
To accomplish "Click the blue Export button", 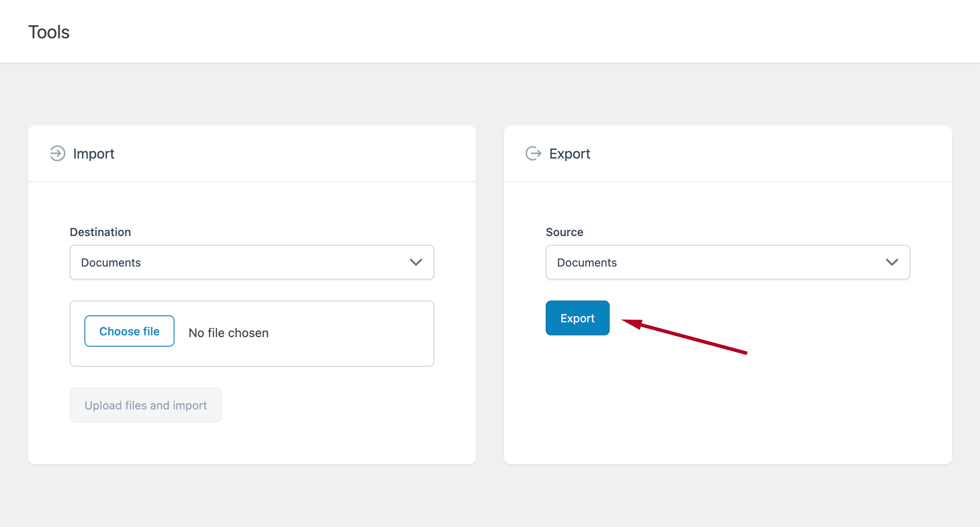I will click(x=577, y=318).
